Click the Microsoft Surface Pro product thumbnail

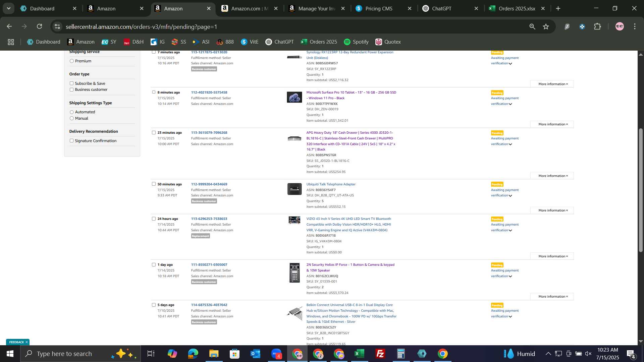point(294,98)
